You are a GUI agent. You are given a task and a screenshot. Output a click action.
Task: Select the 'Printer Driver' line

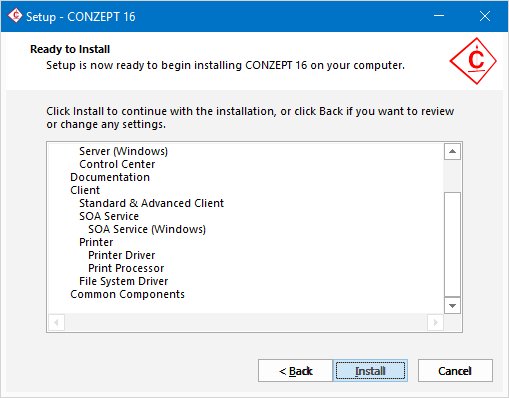122,255
